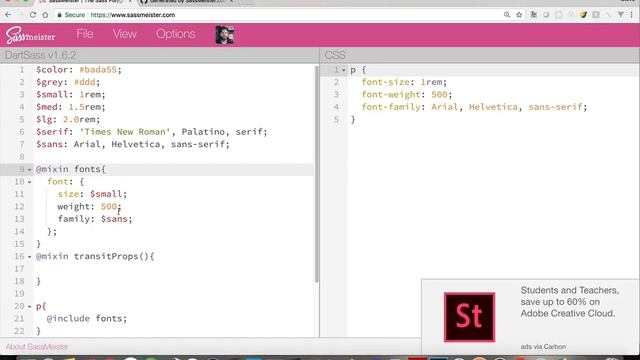Click 'family: $sans;' on line 13

(x=95, y=219)
